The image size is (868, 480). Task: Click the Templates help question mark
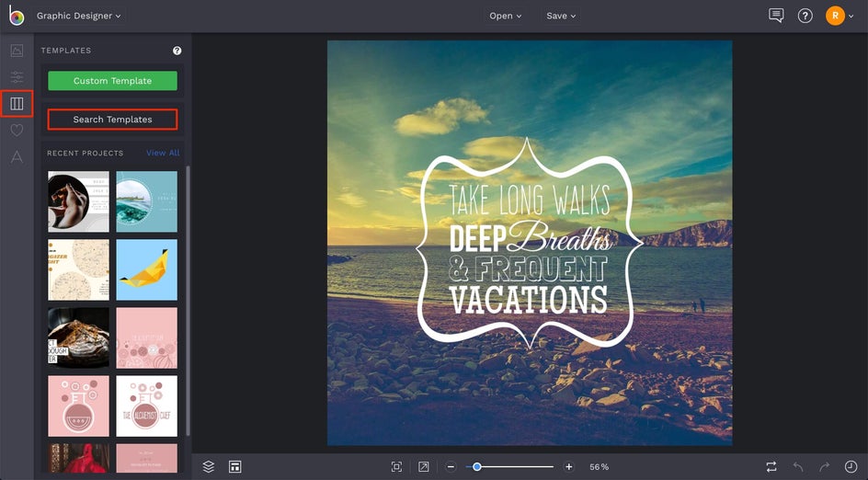pyautogui.click(x=177, y=51)
